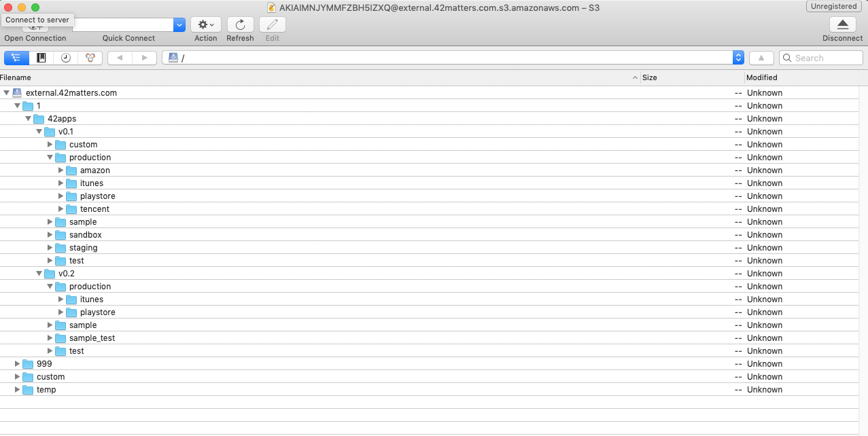Click the Unknown modified value for 999
868x436 pixels.
coord(765,364)
